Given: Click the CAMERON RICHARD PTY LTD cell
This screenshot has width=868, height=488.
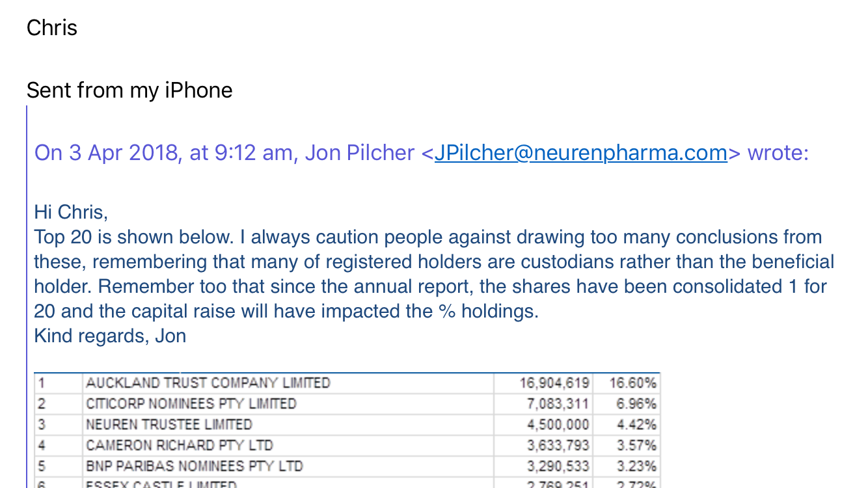Looking at the screenshot, I should 288,445.
